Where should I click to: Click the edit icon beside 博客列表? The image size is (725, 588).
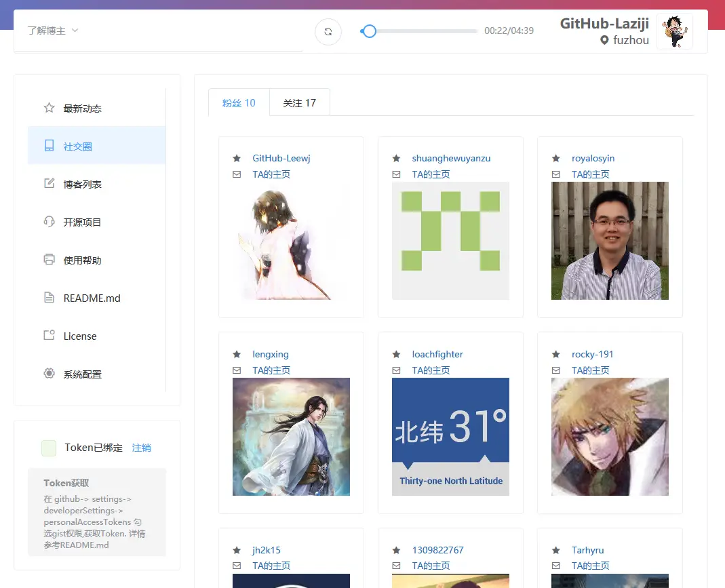pos(49,184)
